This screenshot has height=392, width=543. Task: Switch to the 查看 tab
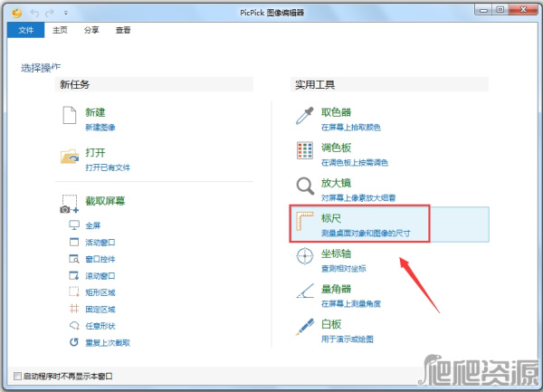click(x=123, y=30)
